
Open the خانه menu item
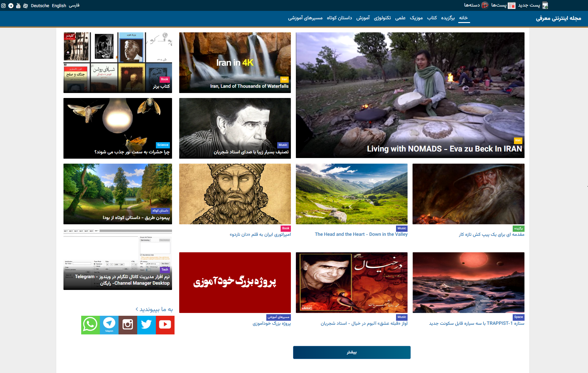464,18
